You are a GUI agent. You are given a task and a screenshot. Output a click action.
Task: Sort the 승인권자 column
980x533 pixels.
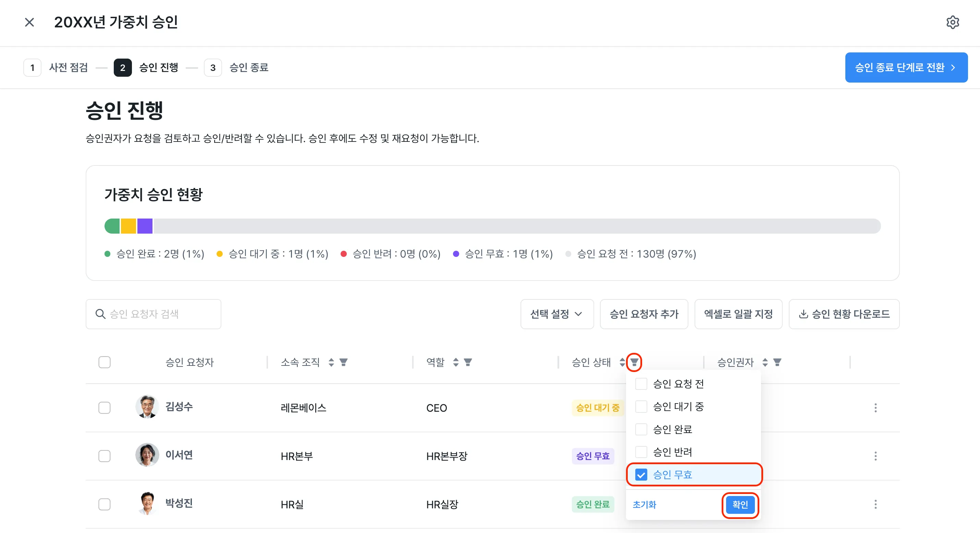765,362
